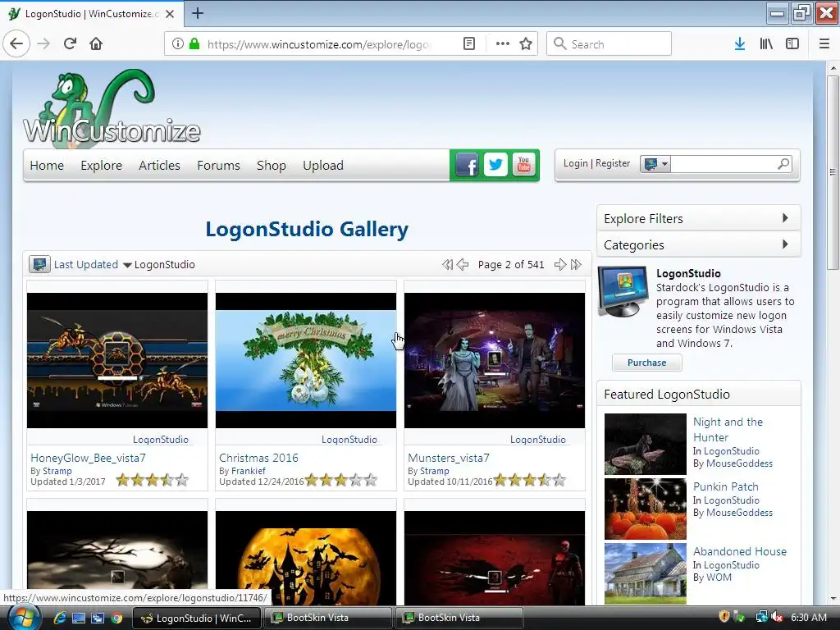
Task: Open the HoneyGlow_Bee_vista7 skin link
Action: point(89,458)
